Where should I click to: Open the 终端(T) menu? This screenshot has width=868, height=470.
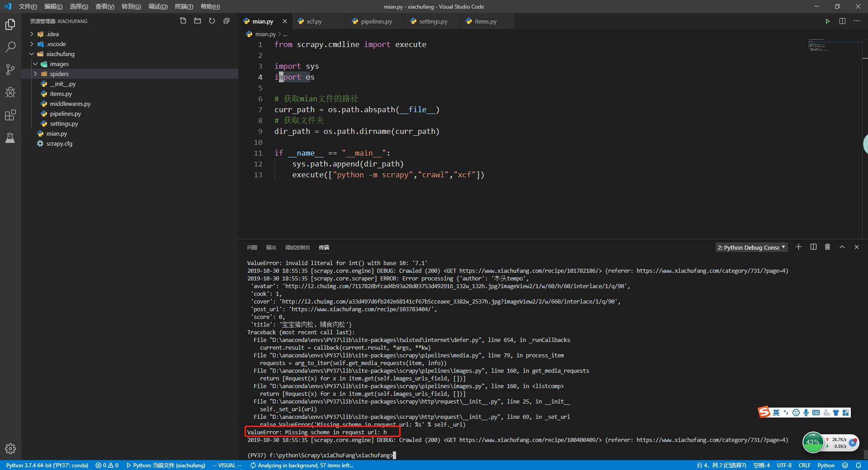click(184, 6)
